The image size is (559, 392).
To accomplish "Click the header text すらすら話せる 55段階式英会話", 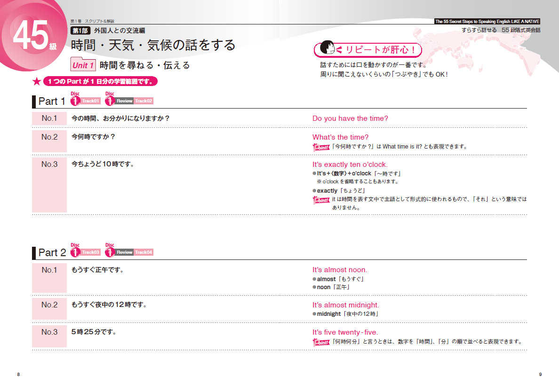I will tap(501, 30).
